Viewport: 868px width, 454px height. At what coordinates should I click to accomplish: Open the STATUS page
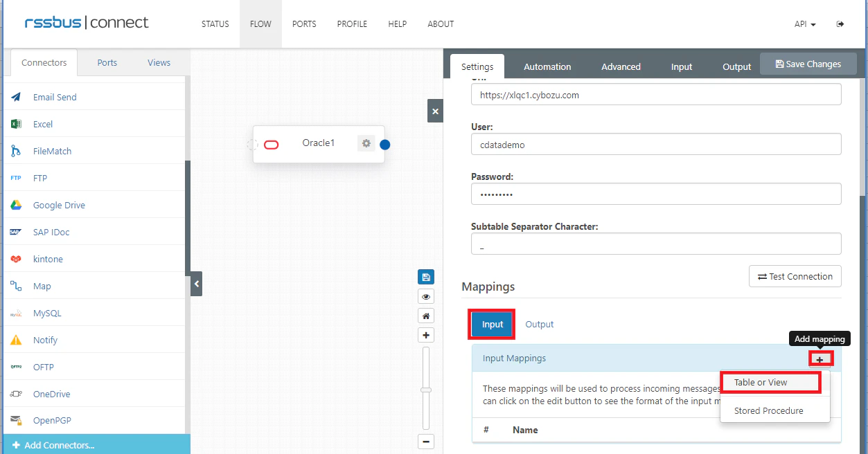click(215, 24)
